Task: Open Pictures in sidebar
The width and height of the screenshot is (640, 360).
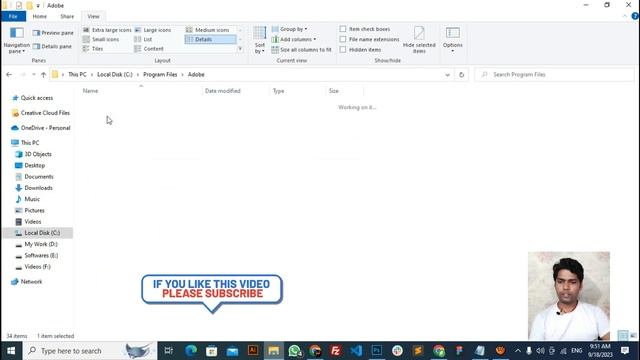Action: 30,210
